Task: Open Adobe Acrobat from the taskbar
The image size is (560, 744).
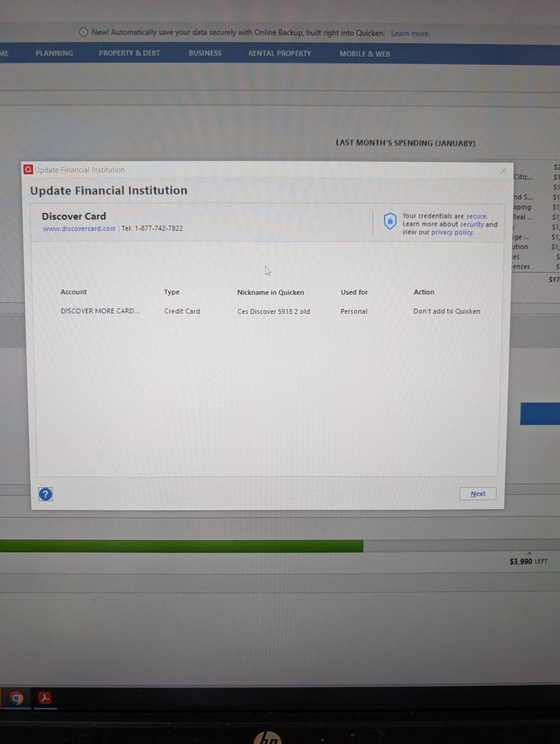Action: [45, 698]
